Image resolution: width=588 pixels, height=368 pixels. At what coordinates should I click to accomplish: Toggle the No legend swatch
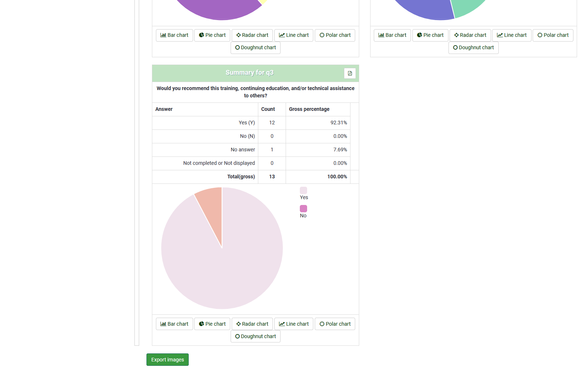(x=303, y=209)
